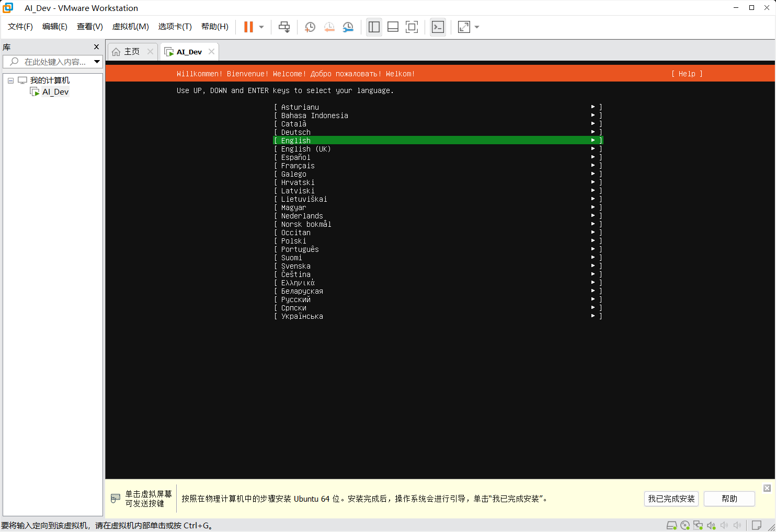This screenshot has width=776, height=532.
Task: Take a snapshot of the virtual machine
Action: point(310,27)
